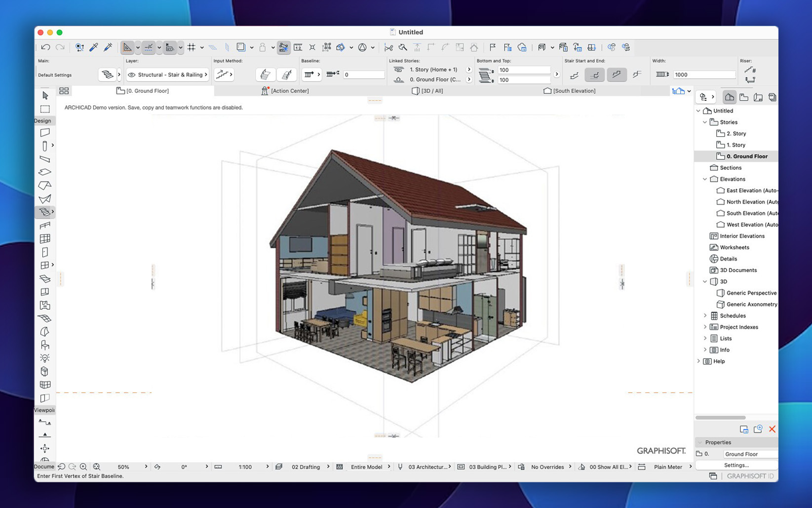Select the Lamp tool
The image size is (812, 508).
point(45,358)
